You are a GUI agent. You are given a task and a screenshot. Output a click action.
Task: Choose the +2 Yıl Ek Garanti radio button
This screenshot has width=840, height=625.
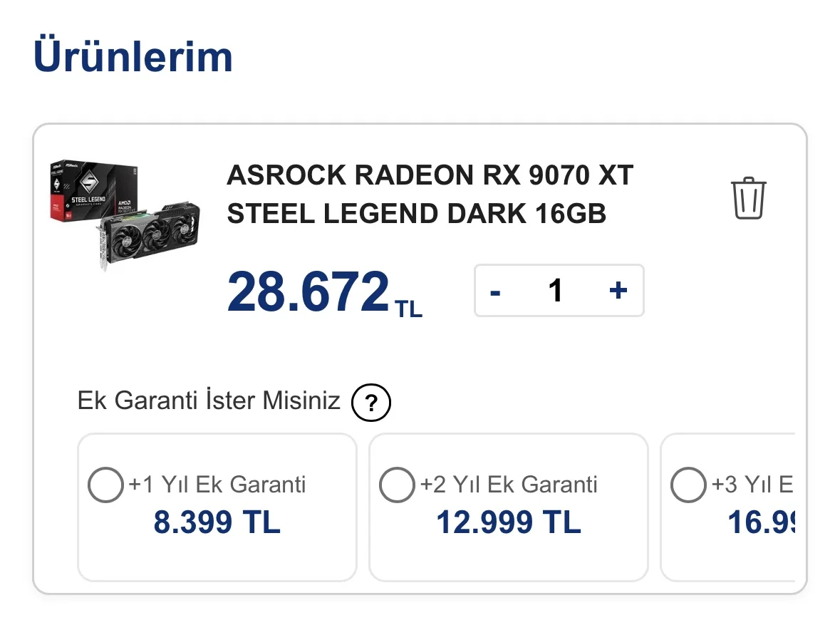tap(397, 485)
